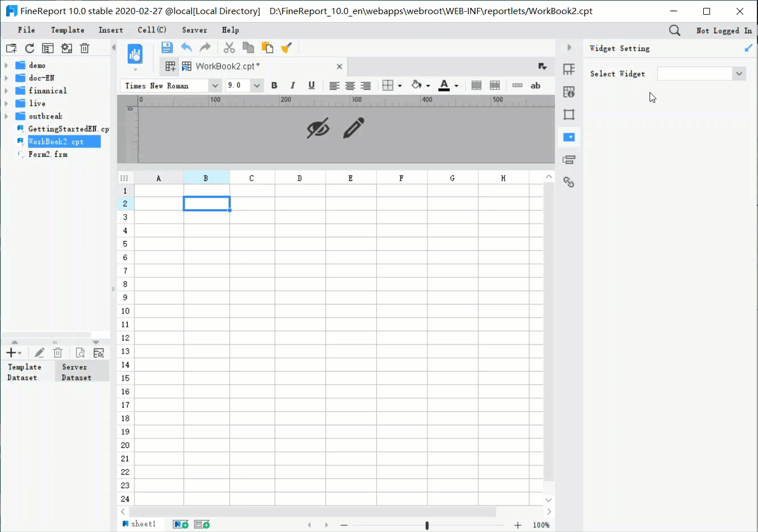758x532 pixels.
Task: Expand the outbreak folder
Action: (6, 116)
